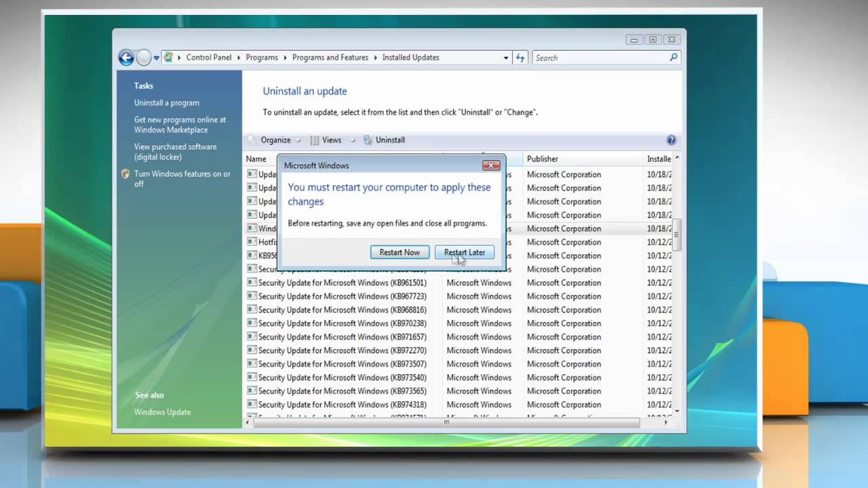Refresh the Installed Updates view
The image size is (868, 488).
pyautogui.click(x=520, y=58)
